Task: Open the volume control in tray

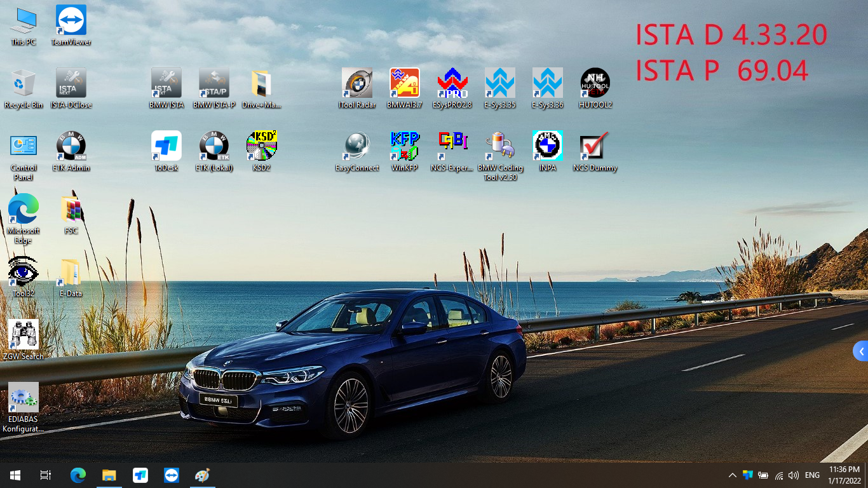Action: click(794, 475)
